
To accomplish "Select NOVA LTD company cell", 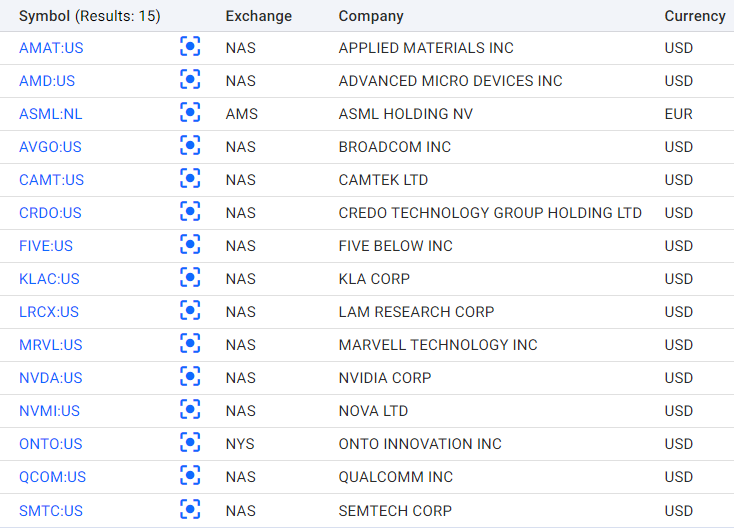I will 373,411.
